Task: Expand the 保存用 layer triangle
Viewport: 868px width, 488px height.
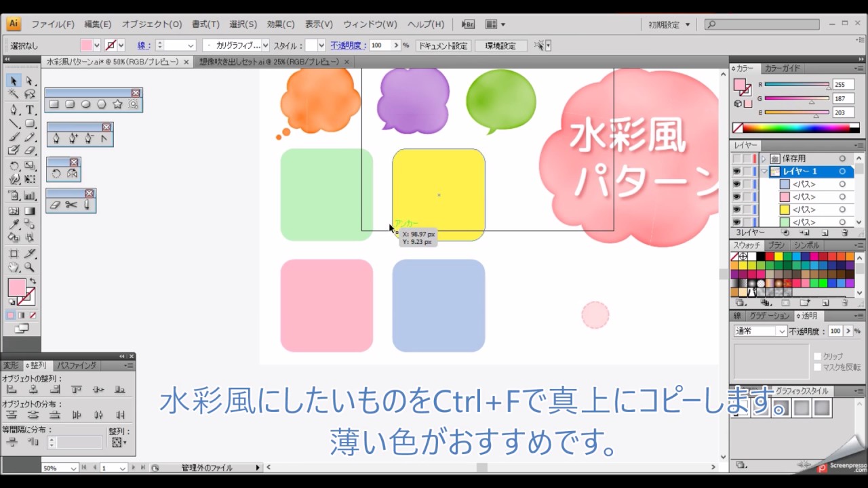Action: [x=764, y=159]
